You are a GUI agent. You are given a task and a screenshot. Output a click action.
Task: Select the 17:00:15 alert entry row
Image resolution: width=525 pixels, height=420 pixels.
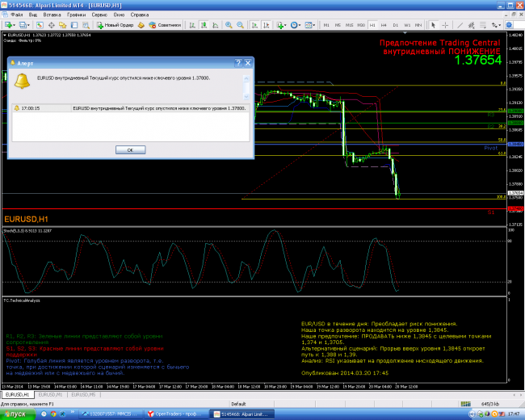(129, 107)
